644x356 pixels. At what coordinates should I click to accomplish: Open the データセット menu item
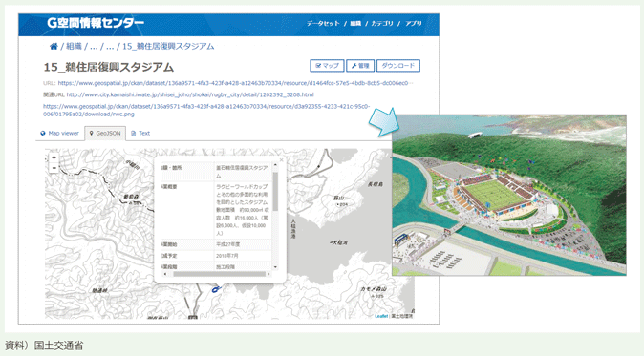[x=323, y=23]
